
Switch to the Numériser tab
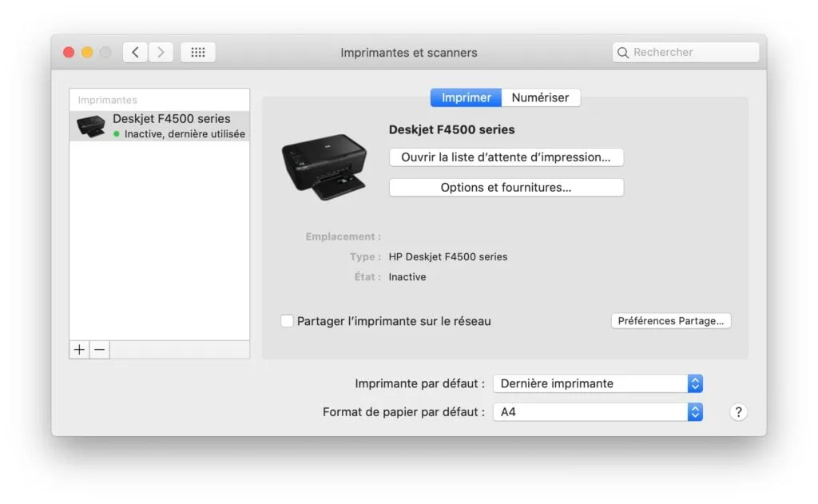[x=541, y=97]
